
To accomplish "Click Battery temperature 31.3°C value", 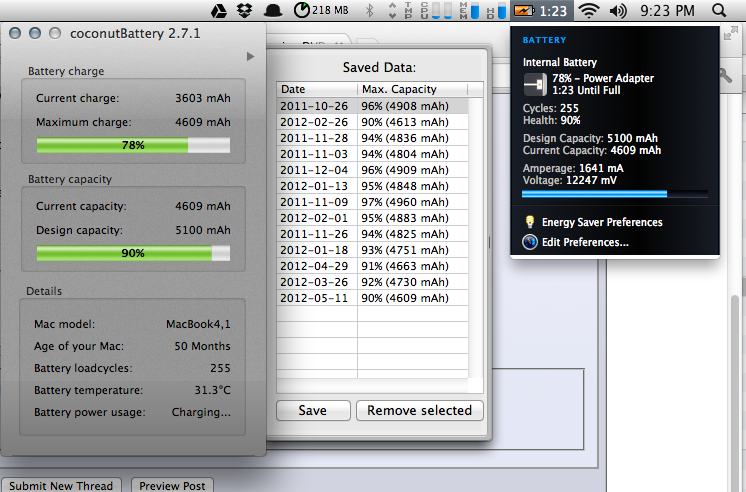I will point(212,390).
